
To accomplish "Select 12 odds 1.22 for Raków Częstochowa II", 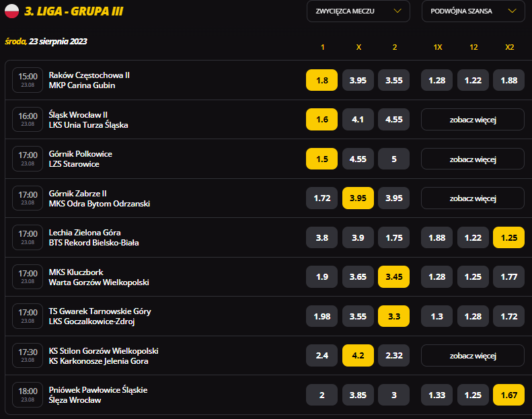I will tap(473, 80).
